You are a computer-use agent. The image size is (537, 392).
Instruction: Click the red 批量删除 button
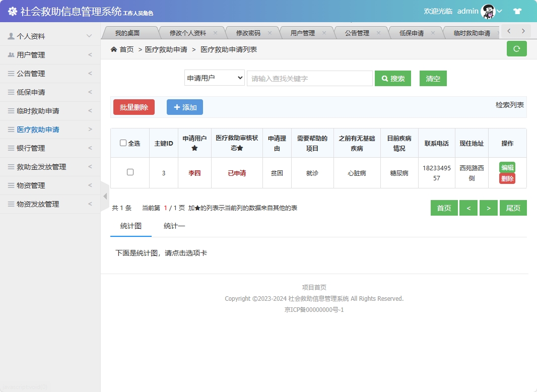point(133,107)
